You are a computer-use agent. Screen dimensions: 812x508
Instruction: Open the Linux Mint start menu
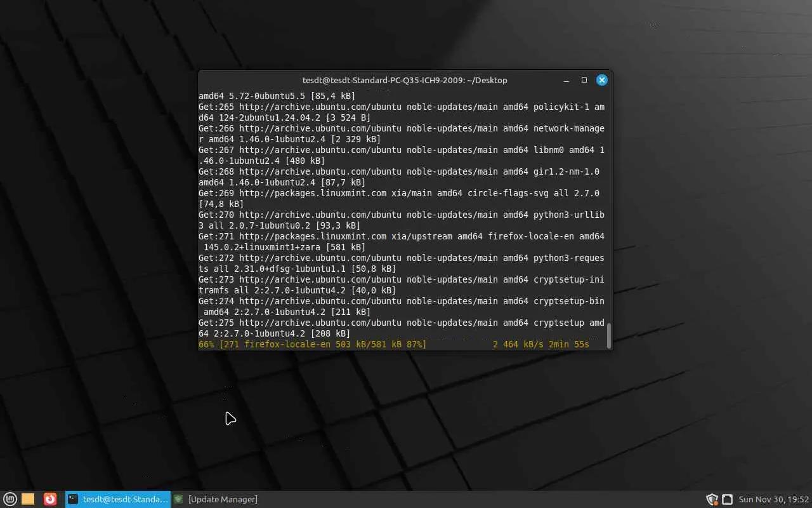(x=10, y=499)
